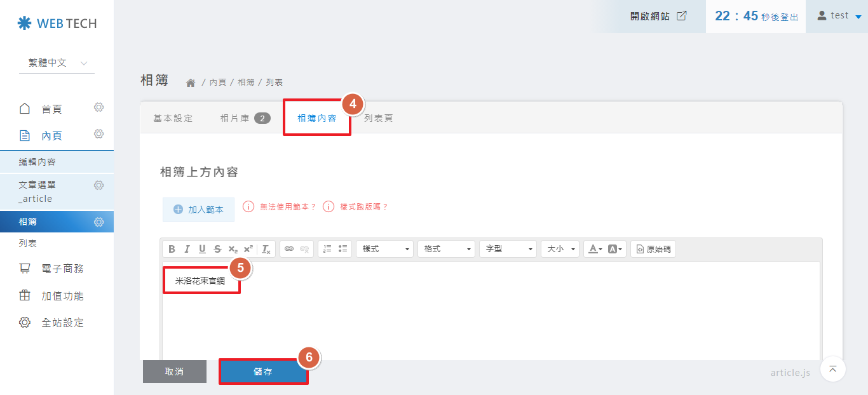Click the 儲存 save button
Viewport: 868px width, 395px height.
click(x=263, y=372)
